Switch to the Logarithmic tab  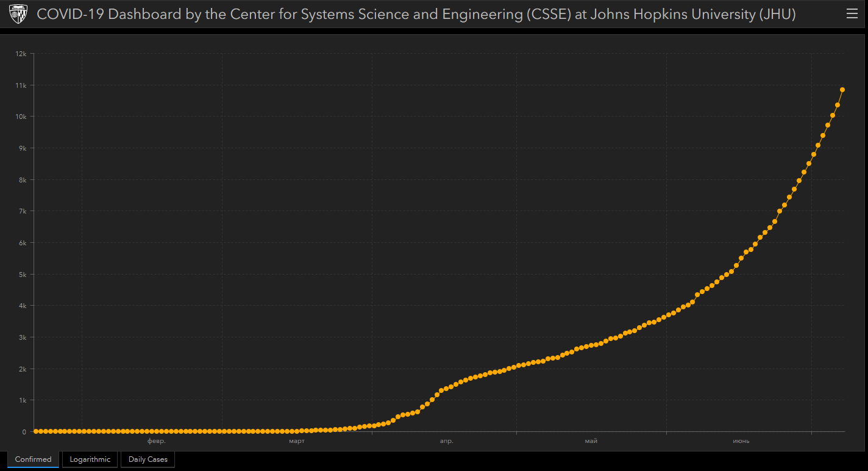[90, 459]
